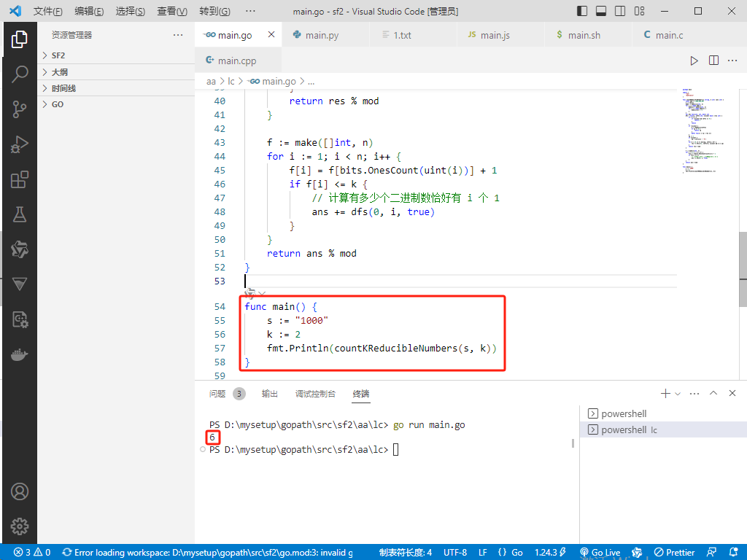The image size is (747, 560).
Task: Open notifications bell in status bar
Action: 734,553
